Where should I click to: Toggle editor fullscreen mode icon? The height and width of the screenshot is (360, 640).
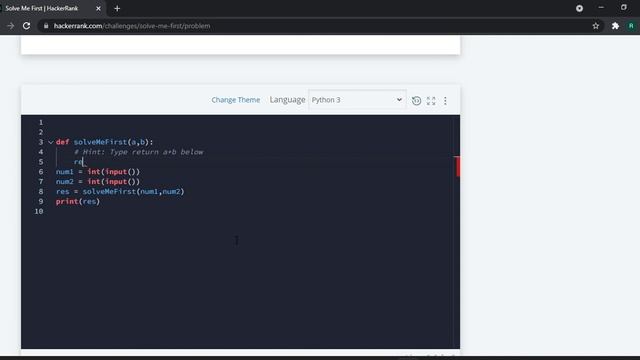431,100
